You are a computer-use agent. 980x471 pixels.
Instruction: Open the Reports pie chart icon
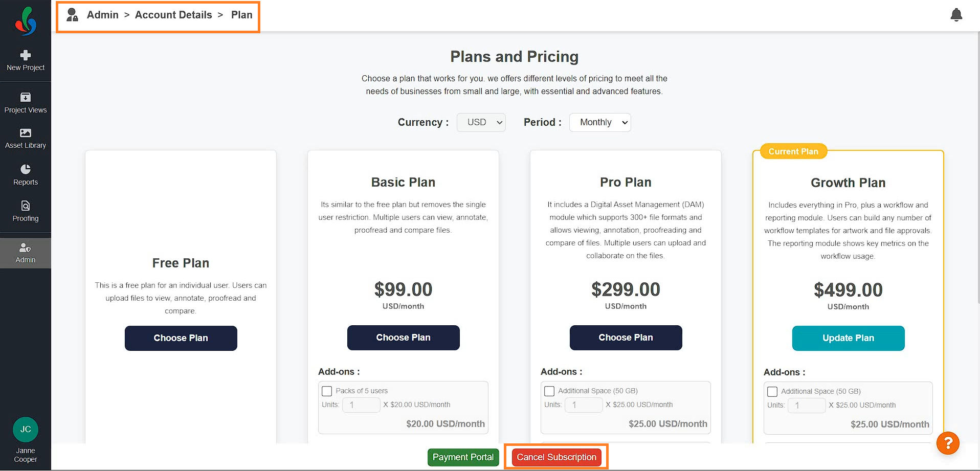pyautogui.click(x=26, y=169)
